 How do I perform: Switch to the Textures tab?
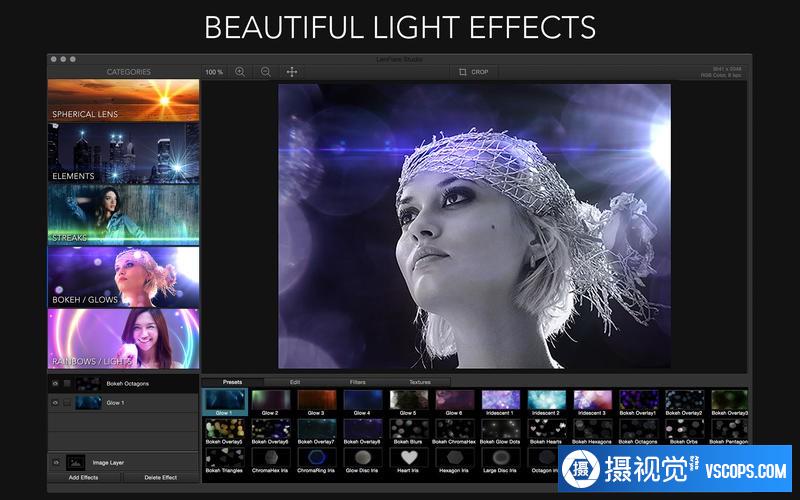(420, 382)
